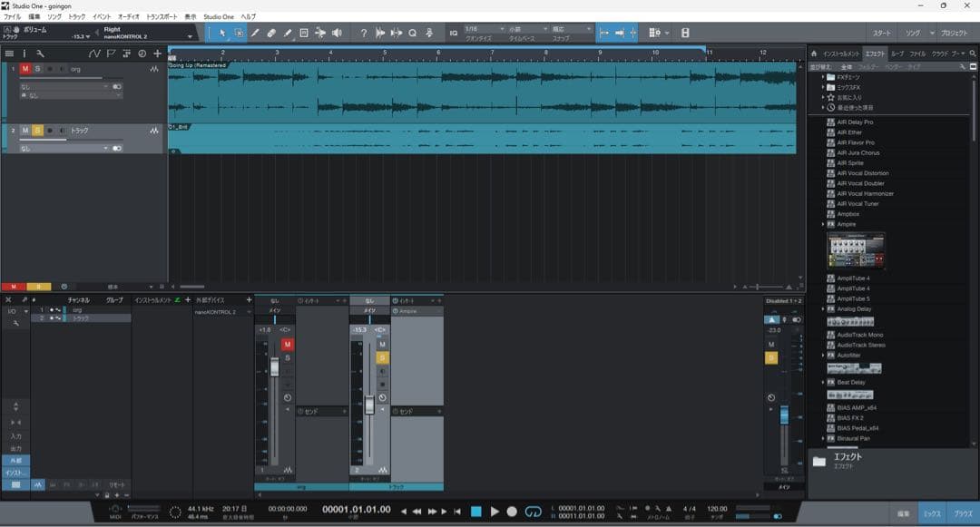The width and height of the screenshot is (980, 527).
Task: Expand the ミックスFX folder
Action: click(822, 87)
